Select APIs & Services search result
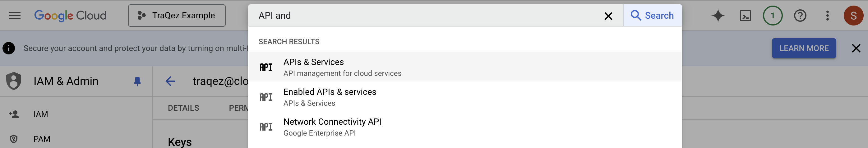Image resolution: width=868 pixels, height=148 pixels. (313, 67)
